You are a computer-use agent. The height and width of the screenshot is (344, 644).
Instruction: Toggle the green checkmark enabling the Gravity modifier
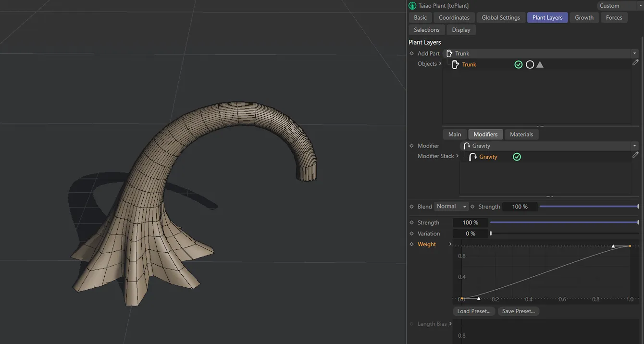[517, 157]
